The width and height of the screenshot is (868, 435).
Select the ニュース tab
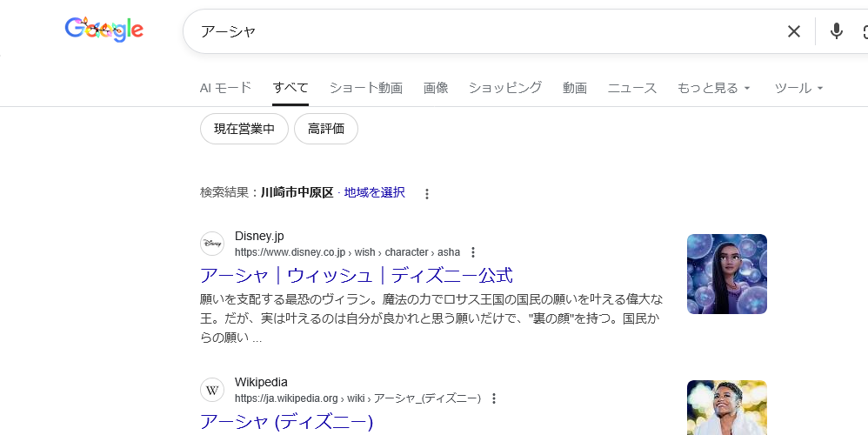point(631,88)
